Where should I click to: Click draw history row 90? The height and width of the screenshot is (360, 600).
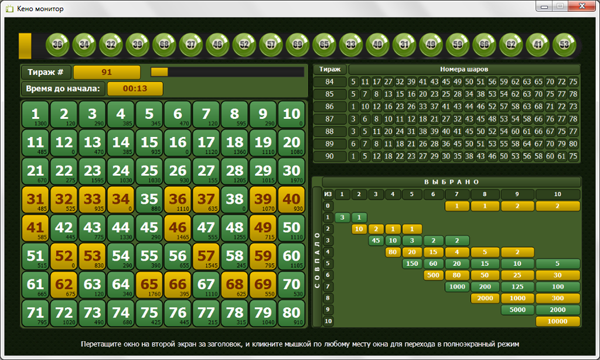(x=446, y=156)
